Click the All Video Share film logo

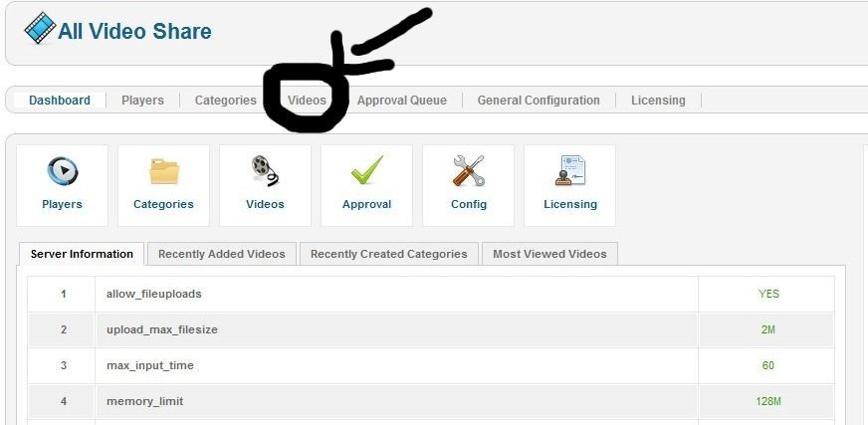click(41, 28)
